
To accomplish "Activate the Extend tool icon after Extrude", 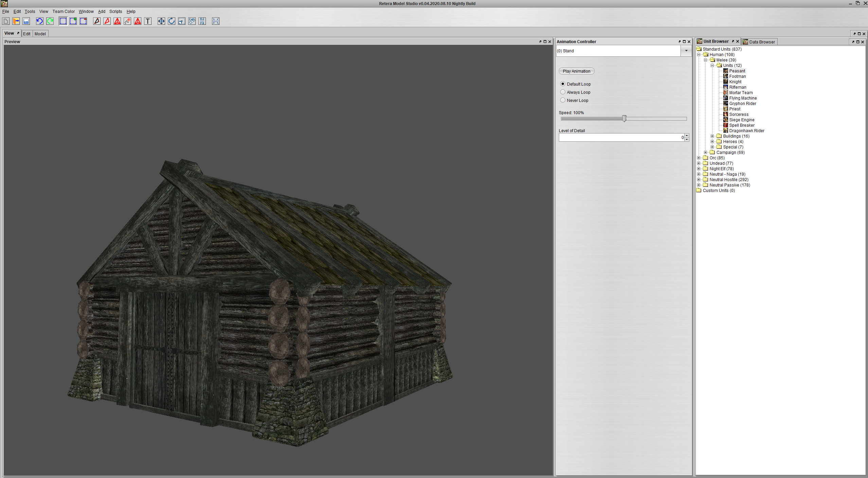I will (202, 21).
